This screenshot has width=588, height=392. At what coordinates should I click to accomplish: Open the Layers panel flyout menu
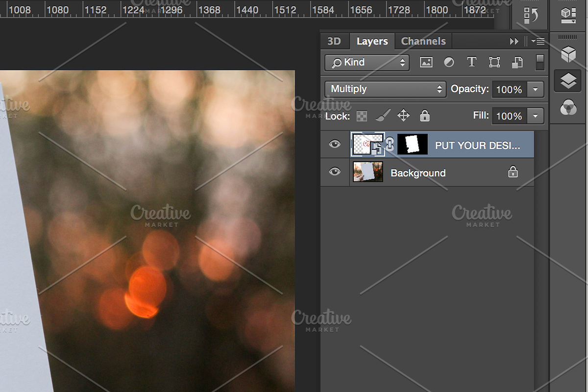coord(538,42)
